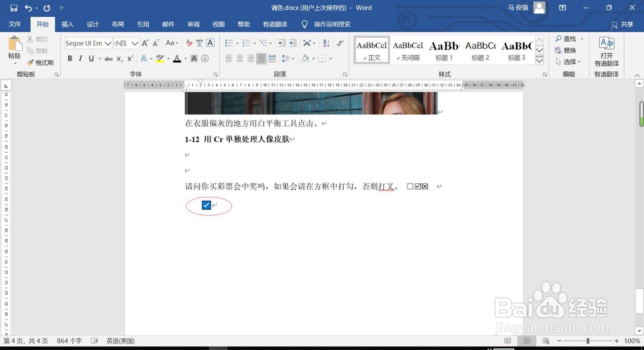Switch to Web Layout view

546,341
